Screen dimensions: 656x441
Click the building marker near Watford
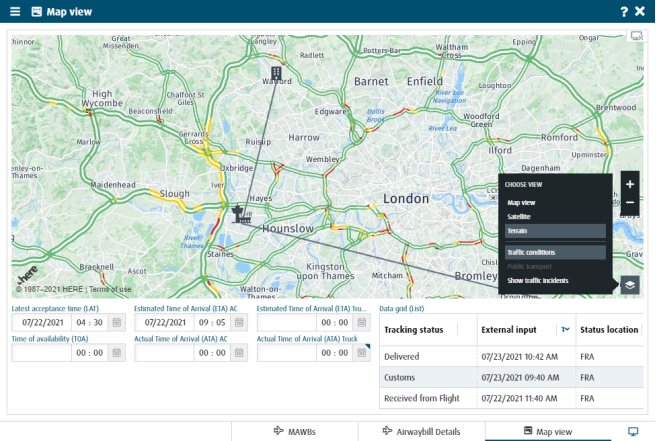click(276, 73)
